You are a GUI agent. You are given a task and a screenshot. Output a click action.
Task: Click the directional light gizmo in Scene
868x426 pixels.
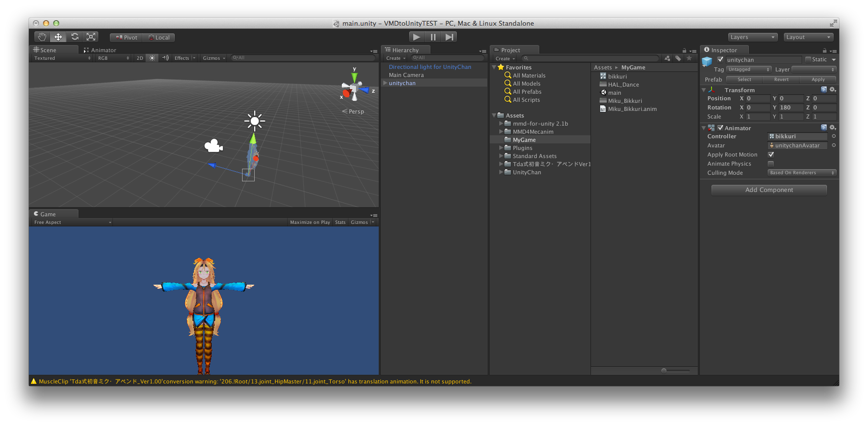pos(255,121)
